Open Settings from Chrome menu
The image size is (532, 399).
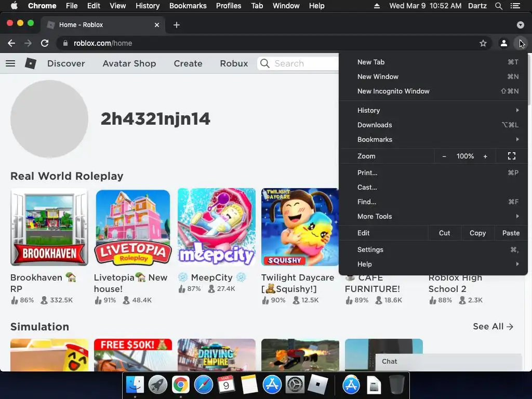click(x=433, y=250)
